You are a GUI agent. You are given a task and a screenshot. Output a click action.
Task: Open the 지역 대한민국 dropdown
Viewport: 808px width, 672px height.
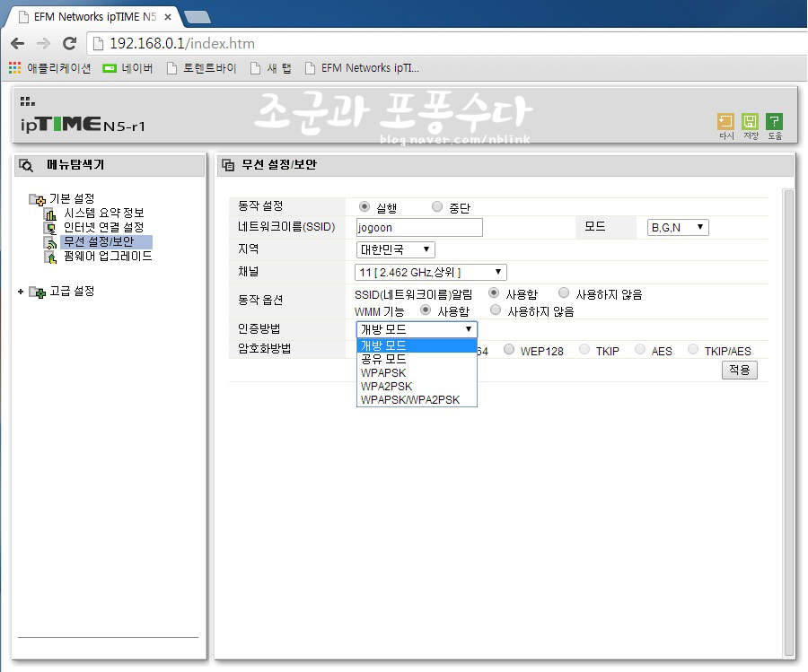click(396, 249)
